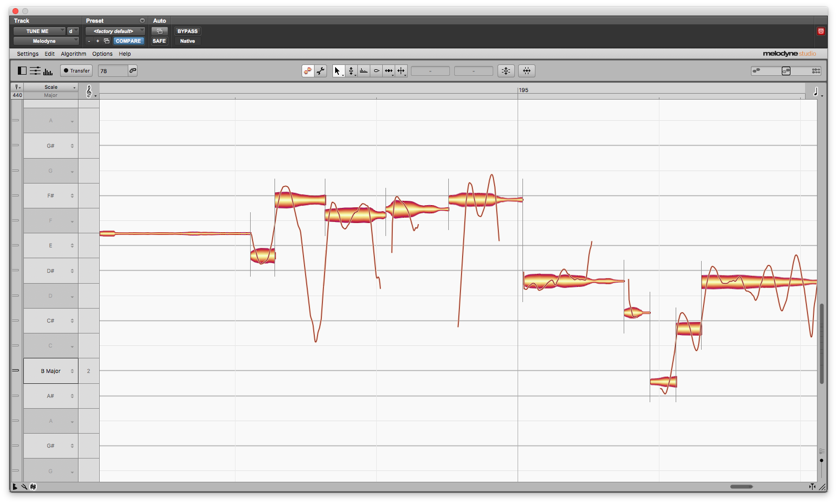Click the Native button
837x504 pixels.
(187, 41)
